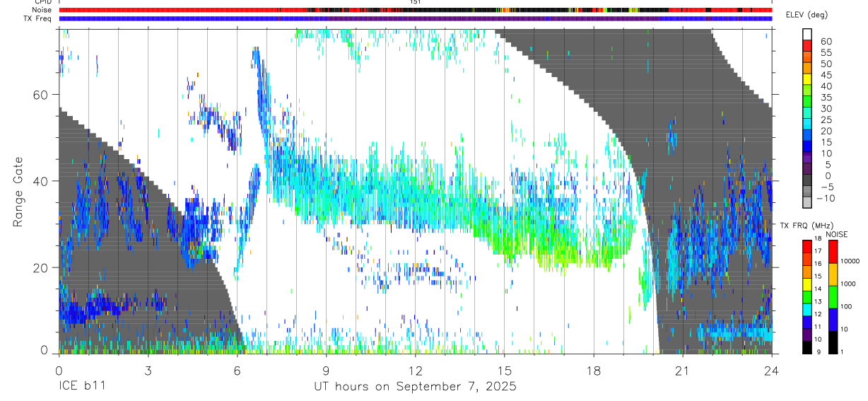Click the x-axis tick label '24'
The width and height of the screenshot is (868, 401).
pyautogui.click(x=772, y=370)
